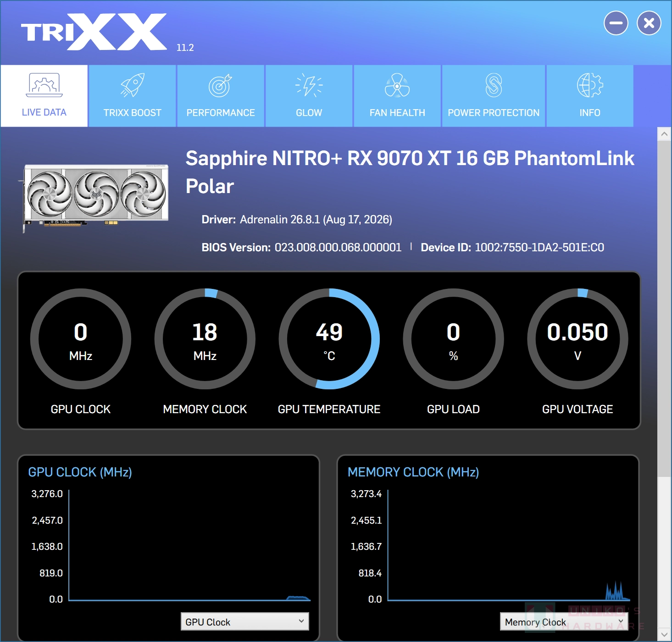This screenshot has height=642, width=672.
Task: Close the TRIXX application
Action: click(x=649, y=23)
